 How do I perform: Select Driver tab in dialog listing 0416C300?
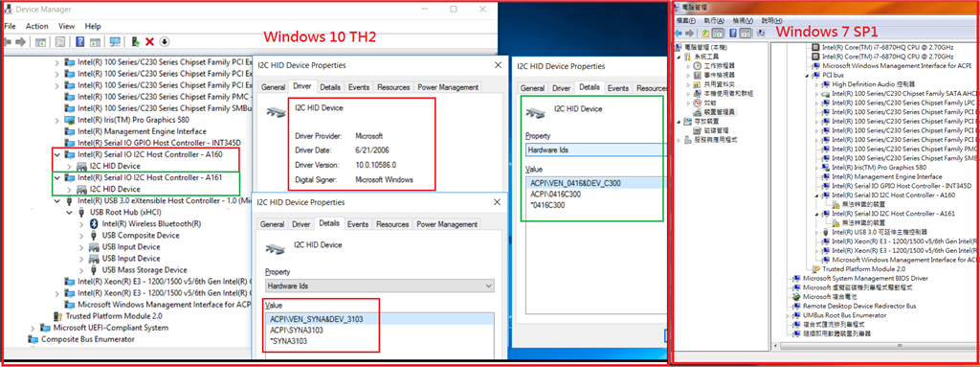click(x=561, y=88)
